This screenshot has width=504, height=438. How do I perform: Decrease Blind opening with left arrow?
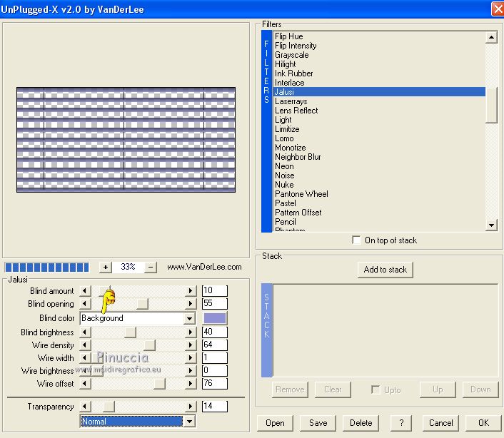(x=85, y=303)
